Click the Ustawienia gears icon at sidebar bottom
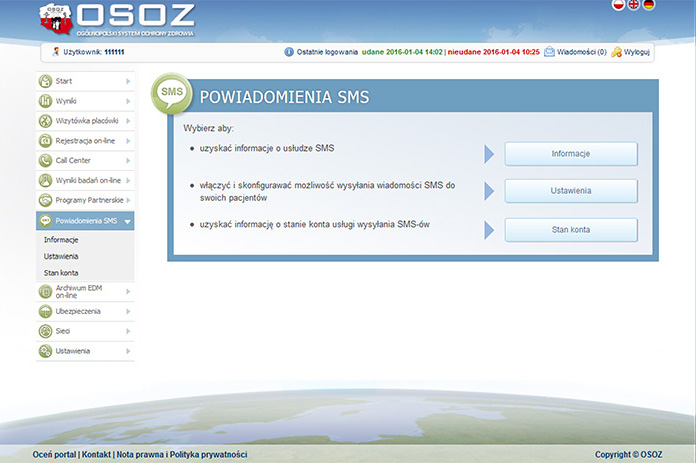Image resolution: width=696 pixels, height=463 pixels. (x=45, y=351)
